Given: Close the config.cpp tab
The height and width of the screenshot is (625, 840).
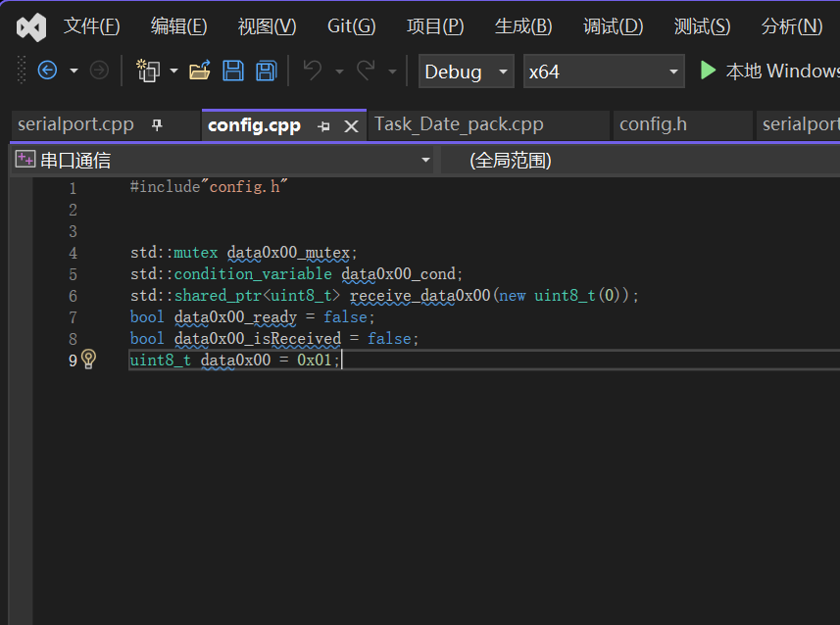Looking at the screenshot, I should pos(352,126).
